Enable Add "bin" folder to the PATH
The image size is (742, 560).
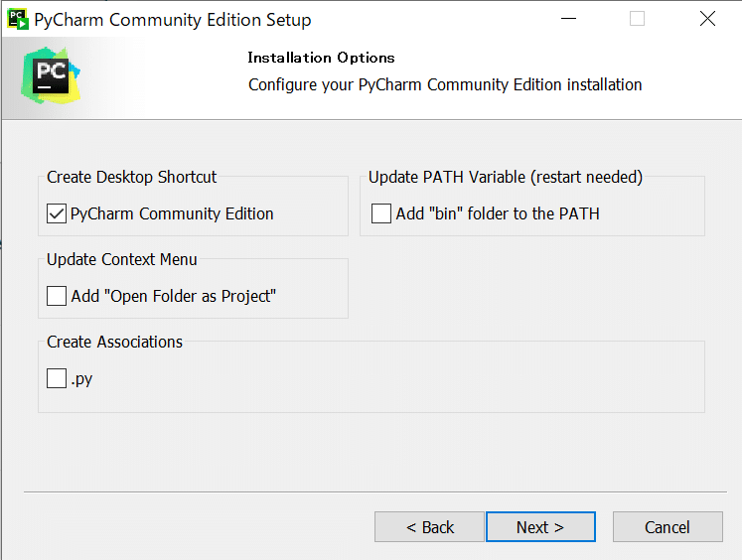point(381,213)
